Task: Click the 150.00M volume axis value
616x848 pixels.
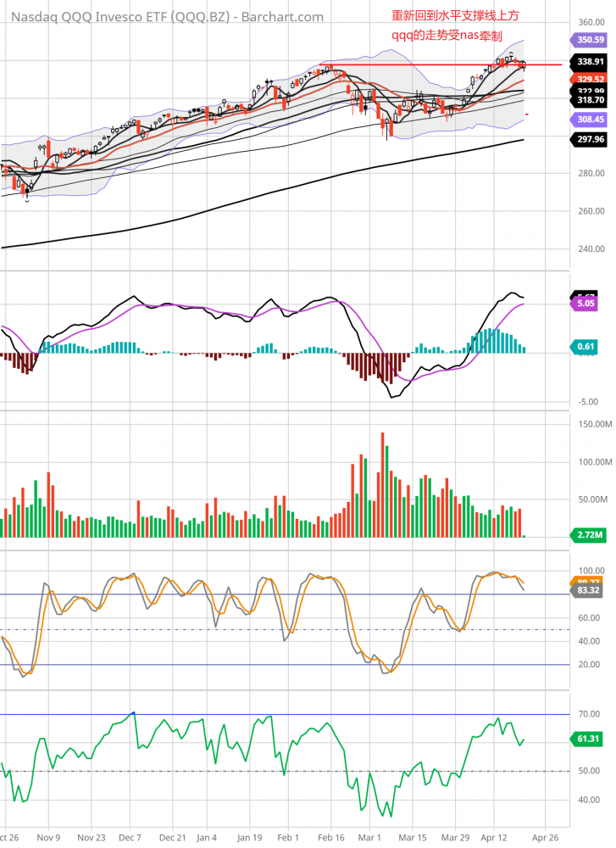Action: tap(595, 424)
